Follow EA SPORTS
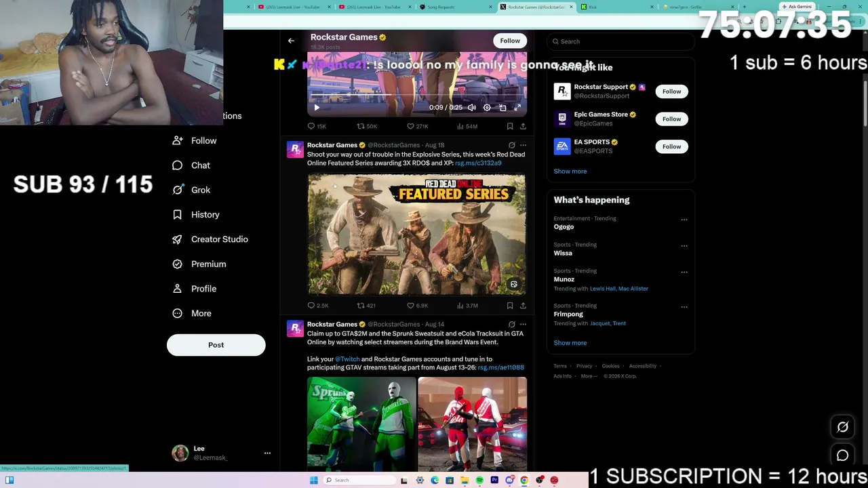868x488 pixels. click(671, 146)
